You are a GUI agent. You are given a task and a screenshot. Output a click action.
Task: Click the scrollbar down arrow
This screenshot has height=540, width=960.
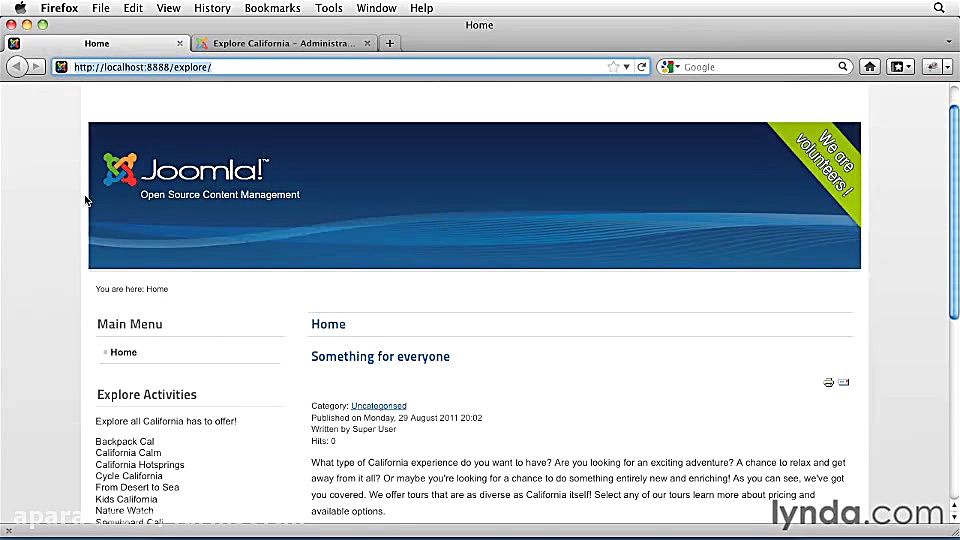pos(954,517)
